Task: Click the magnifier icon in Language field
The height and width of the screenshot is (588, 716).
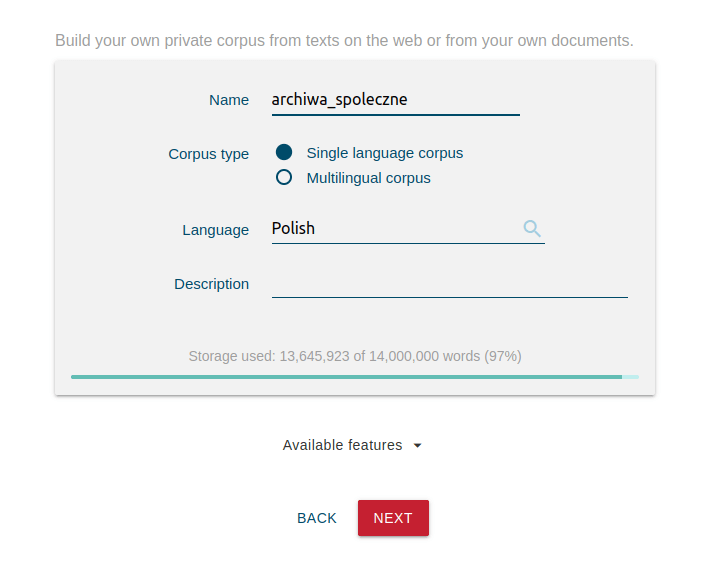Action: 532,228
